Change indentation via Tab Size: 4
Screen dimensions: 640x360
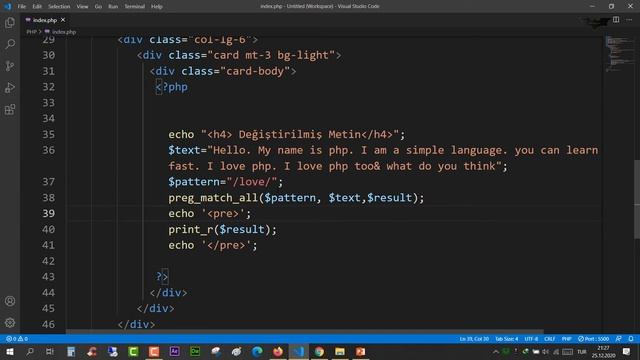506,339
